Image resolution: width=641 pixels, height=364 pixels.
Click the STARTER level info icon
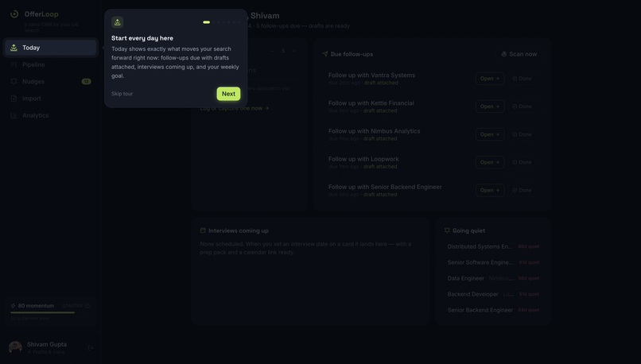tap(87, 305)
